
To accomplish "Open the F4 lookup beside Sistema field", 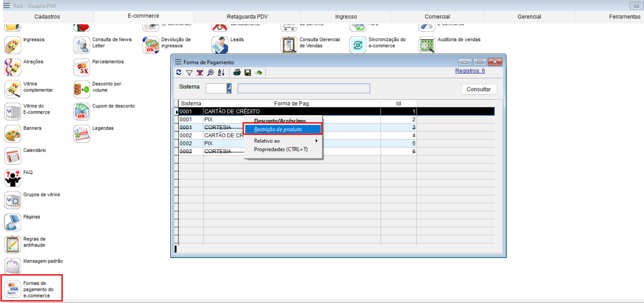I will (229, 88).
